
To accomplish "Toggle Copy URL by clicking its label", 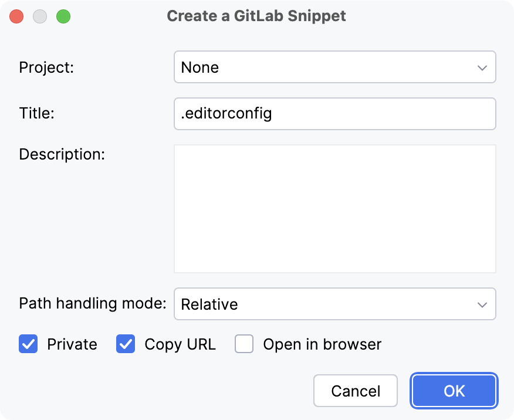I will tap(180, 344).
